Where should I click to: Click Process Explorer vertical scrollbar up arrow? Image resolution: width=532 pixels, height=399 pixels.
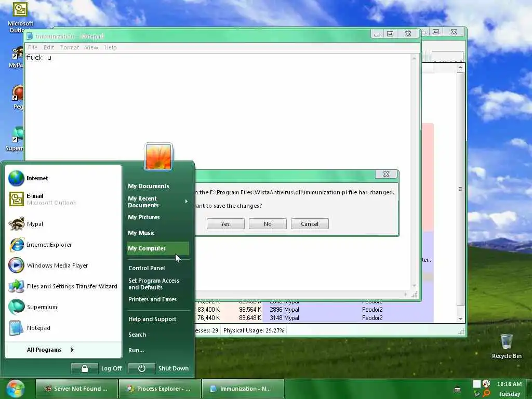click(460, 68)
